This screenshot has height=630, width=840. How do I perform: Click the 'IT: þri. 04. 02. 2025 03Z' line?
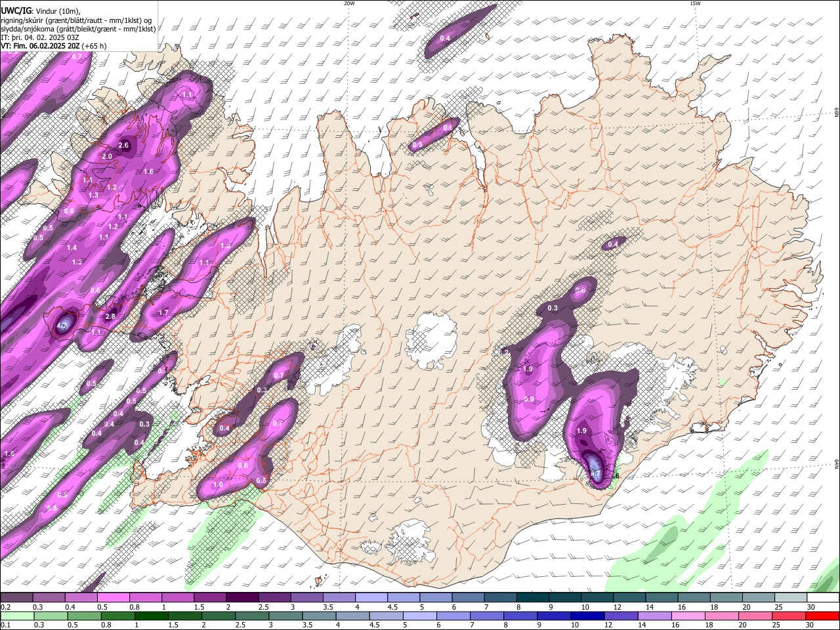click(x=40, y=37)
